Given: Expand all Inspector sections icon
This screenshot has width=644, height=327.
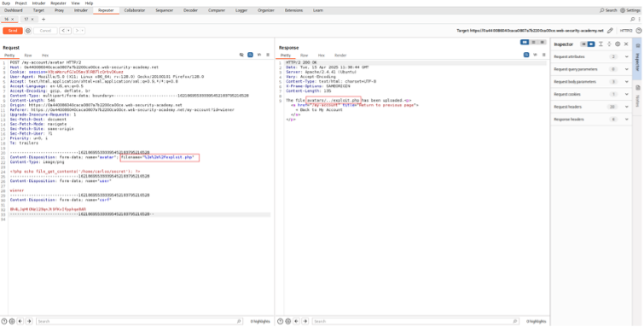Looking at the screenshot, I should (x=600, y=44).
